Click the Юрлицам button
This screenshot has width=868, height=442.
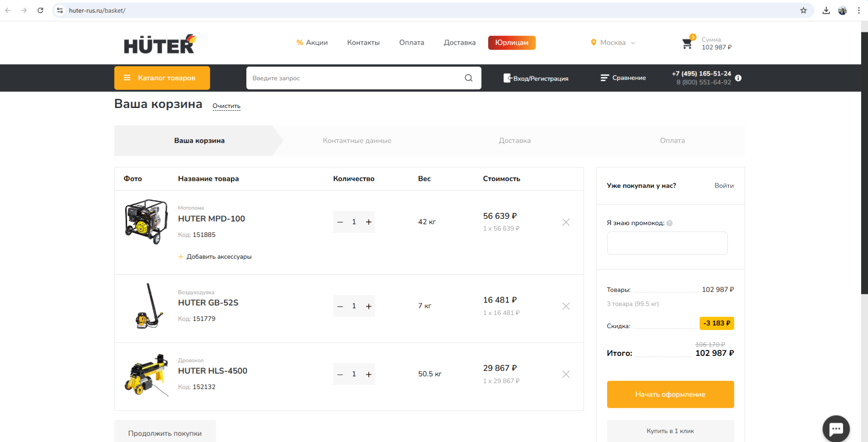[x=512, y=42]
